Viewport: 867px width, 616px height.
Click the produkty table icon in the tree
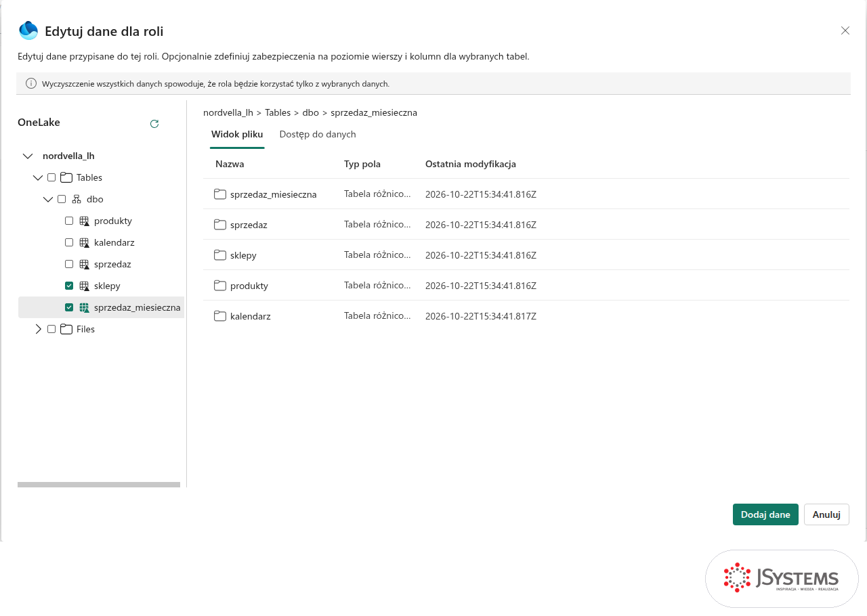[x=85, y=221]
